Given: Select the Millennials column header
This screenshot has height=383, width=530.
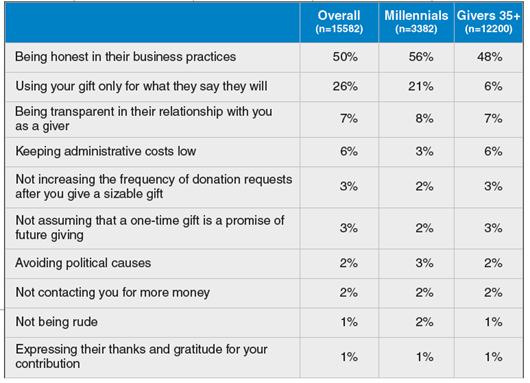Looking at the screenshot, I should coord(416,22).
